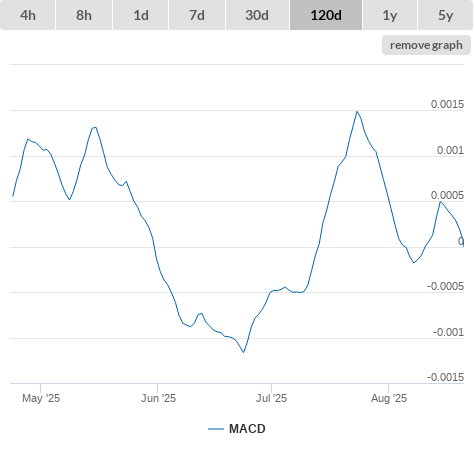Choose the 1d time range tab

click(x=141, y=15)
